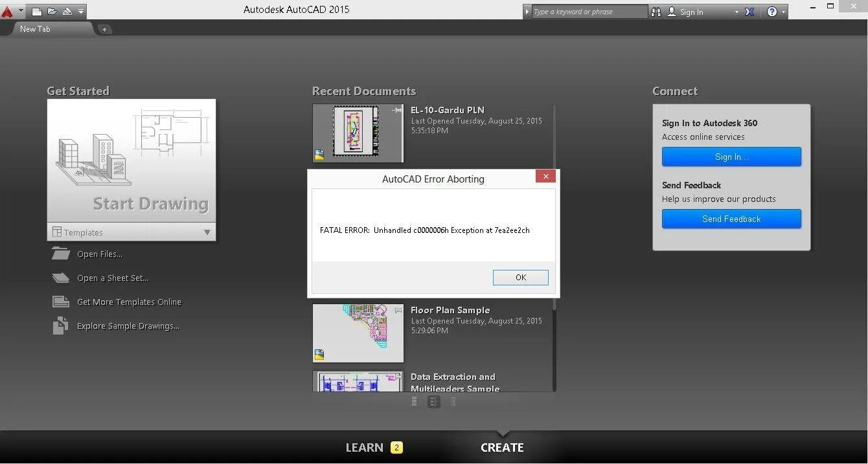Expand the arrow beside the AutoCAD logo
Viewport: 868px width, 464px height.
tap(20, 11)
